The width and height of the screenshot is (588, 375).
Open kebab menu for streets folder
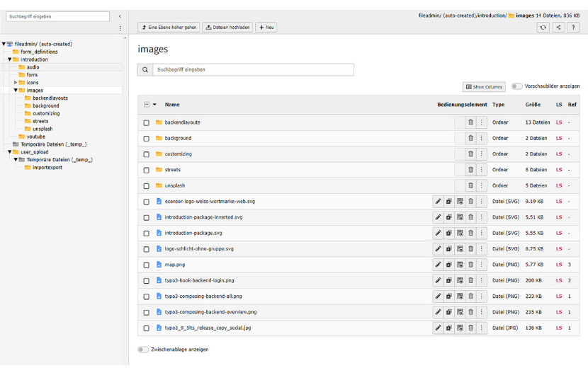482,170
